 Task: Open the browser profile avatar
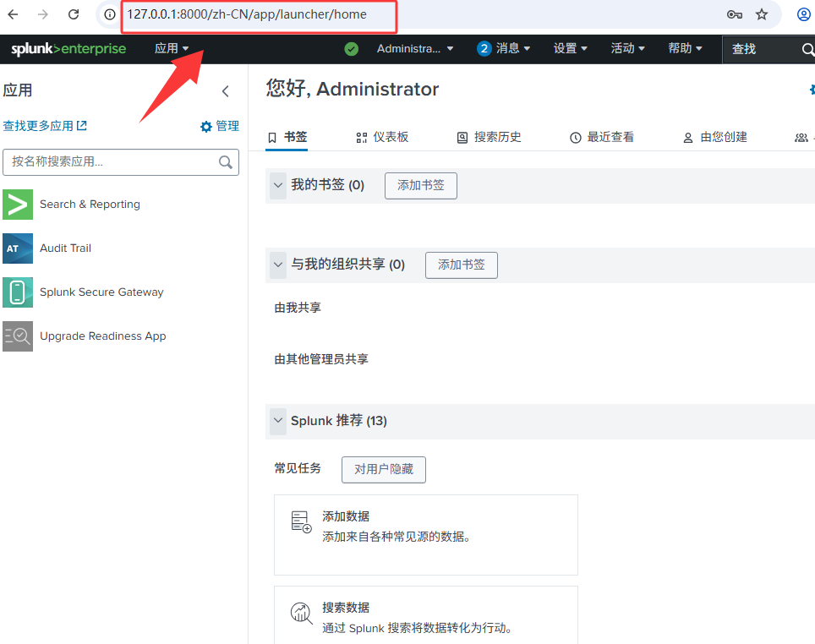[803, 14]
